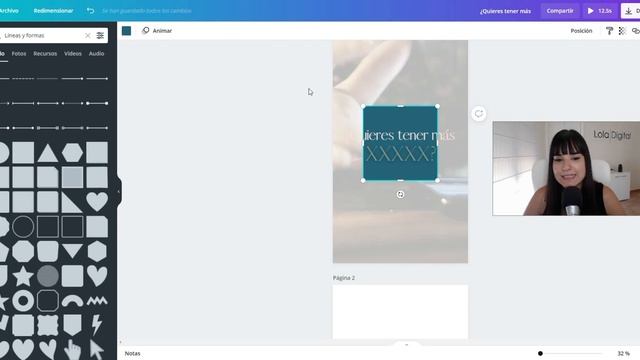
Task: Click the Compartir button
Action: point(560,11)
